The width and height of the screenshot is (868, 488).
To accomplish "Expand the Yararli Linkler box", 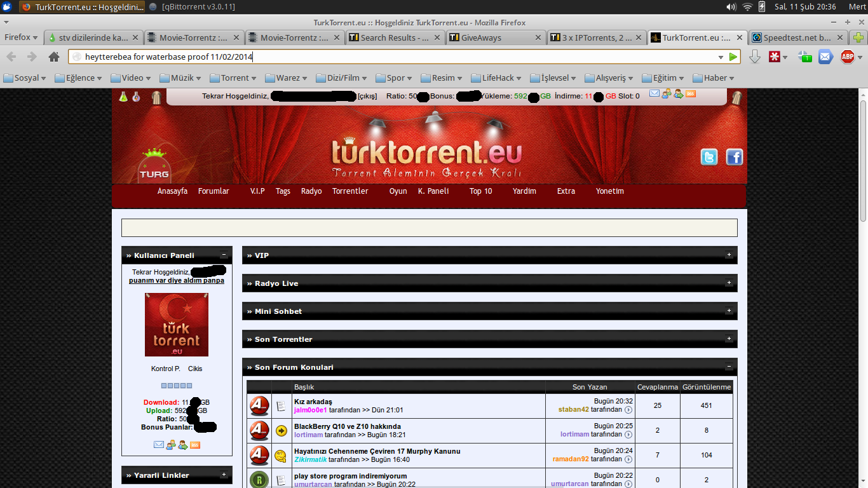I will pos(224,475).
